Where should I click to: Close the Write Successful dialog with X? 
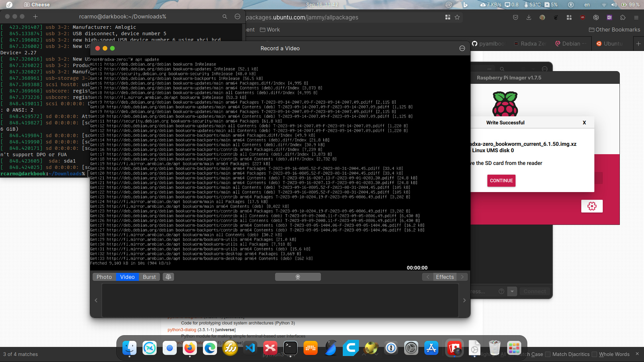[584, 123]
